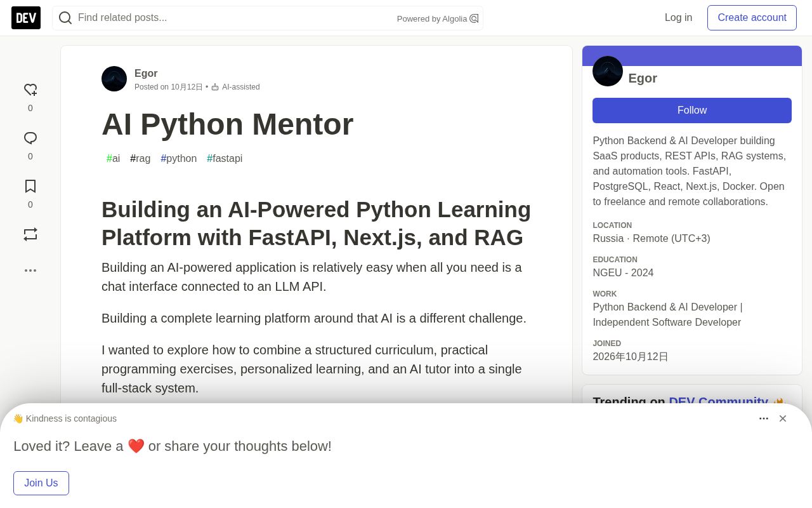Image resolution: width=812 pixels, height=508 pixels.
Task: Open Egor's avatar in the profile card
Action: (x=608, y=71)
